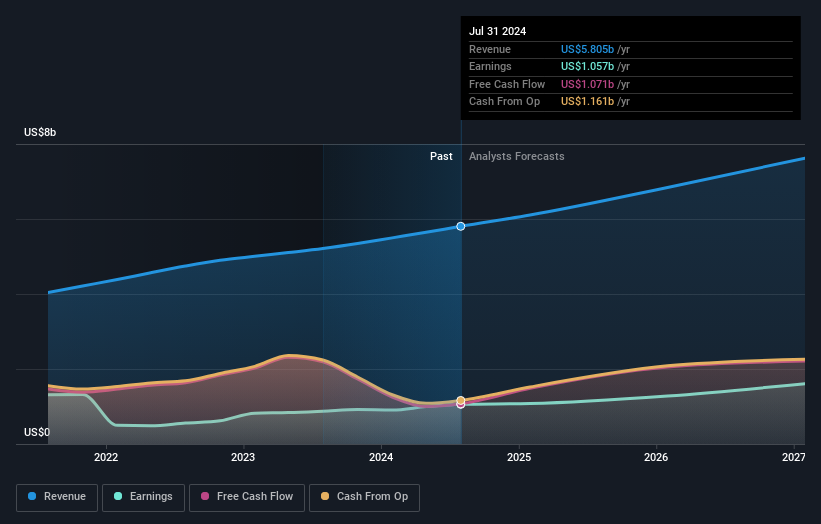
Task: Click the Earnings row label in tooltip
Action: pyautogui.click(x=490, y=66)
